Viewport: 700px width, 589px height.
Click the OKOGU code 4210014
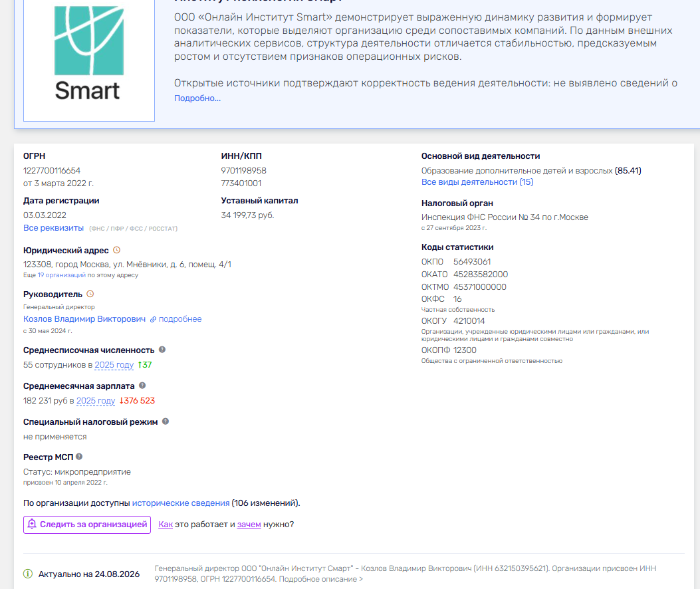point(469,321)
